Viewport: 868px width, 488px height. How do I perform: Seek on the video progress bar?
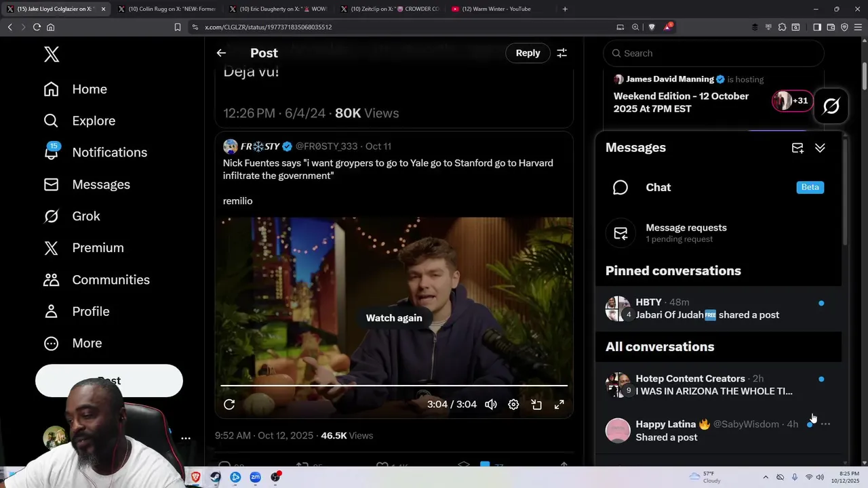coord(394,386)
